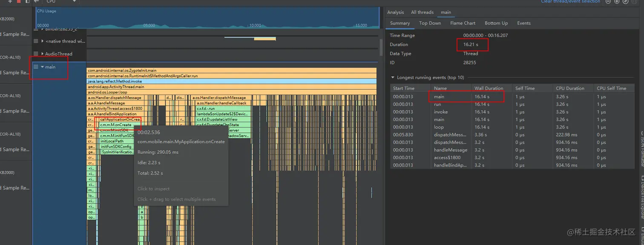Collapse Longest running events section
Screen dimensions: 644x245
[x=393, y=78]
